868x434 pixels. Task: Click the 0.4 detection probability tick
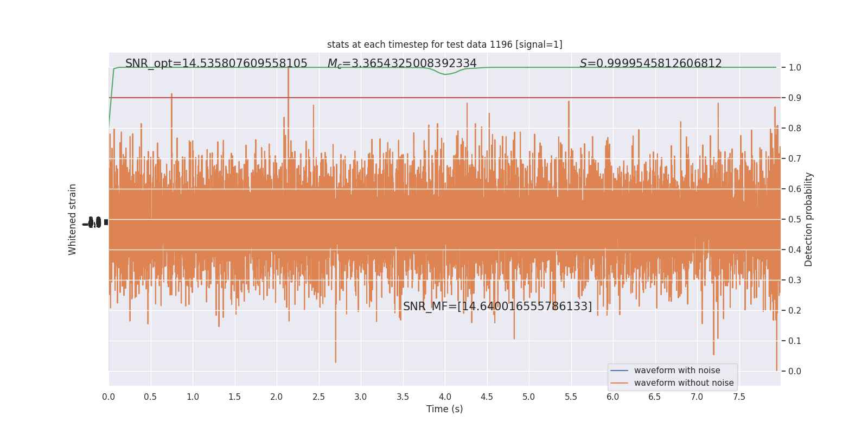(795, 250)
